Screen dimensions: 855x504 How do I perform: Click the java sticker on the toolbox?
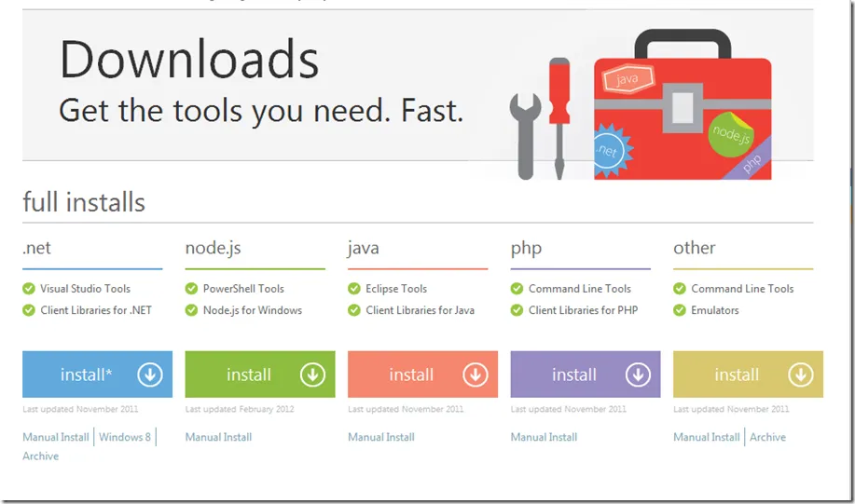click(627, 79)
